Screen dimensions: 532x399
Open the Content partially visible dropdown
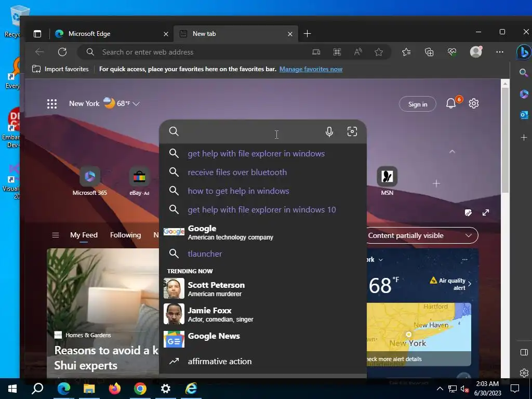(x=422, y=235)
